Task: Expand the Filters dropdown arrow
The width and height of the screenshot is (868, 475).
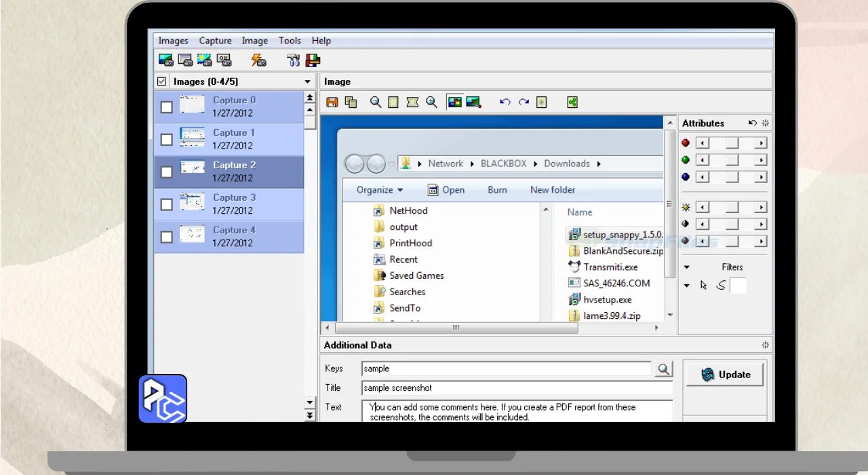Action: click(x=686, y=267)
